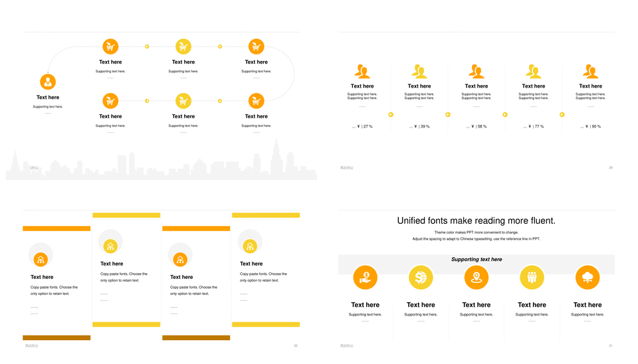Select the slide page number 31
The image size is (638, 364).
610,345
